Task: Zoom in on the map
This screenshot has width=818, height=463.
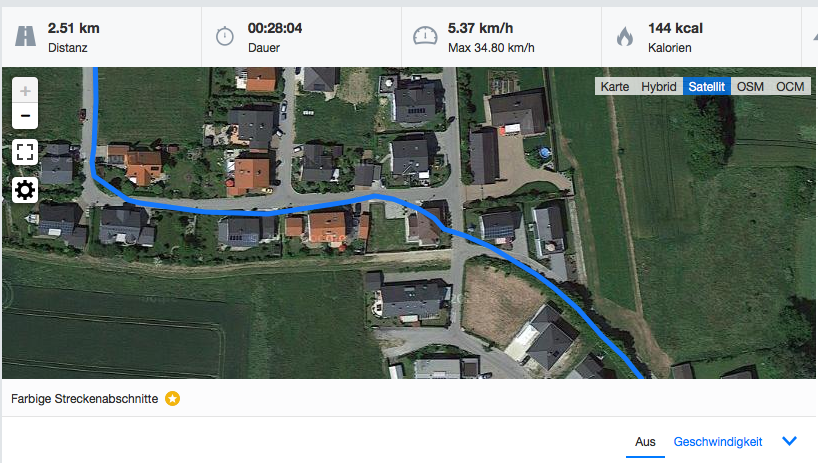Action: tap(25, 91)
